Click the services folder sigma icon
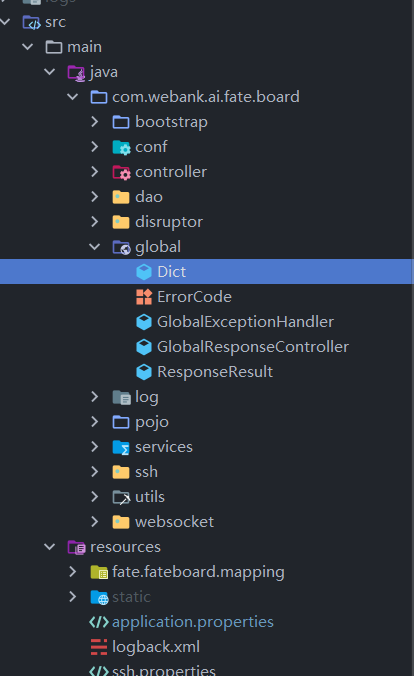 (x=121, y=448)
